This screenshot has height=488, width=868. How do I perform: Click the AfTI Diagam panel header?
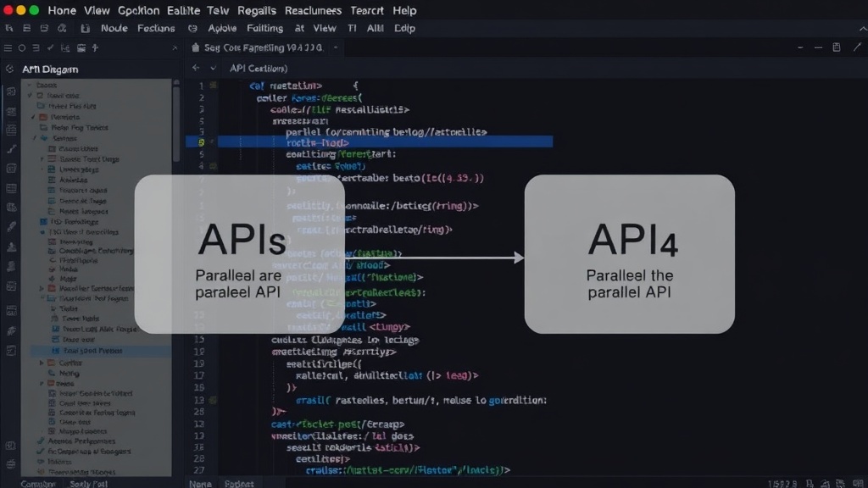click(50, 69)
